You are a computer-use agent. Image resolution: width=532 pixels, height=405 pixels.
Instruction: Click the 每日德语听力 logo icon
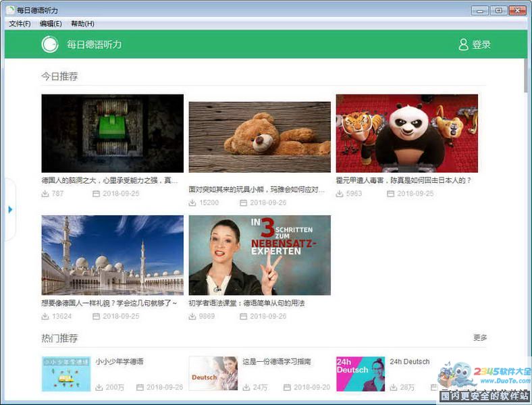(50, 45)
